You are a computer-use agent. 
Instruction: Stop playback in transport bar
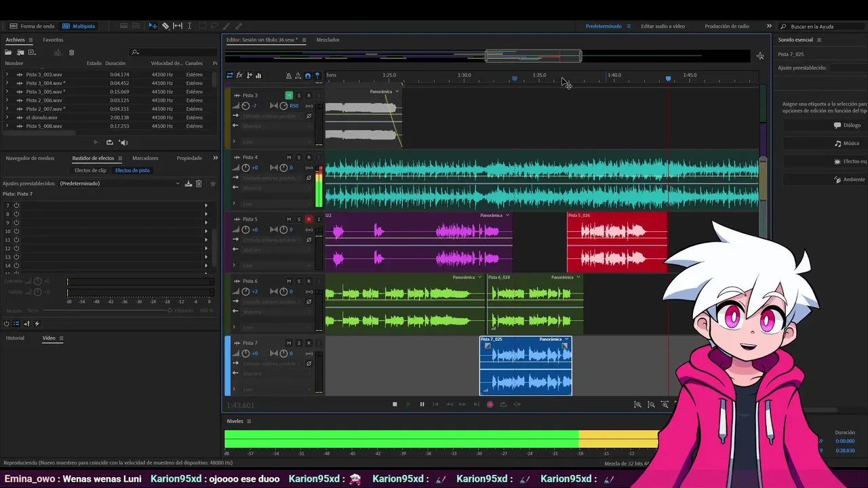point(395,405)
